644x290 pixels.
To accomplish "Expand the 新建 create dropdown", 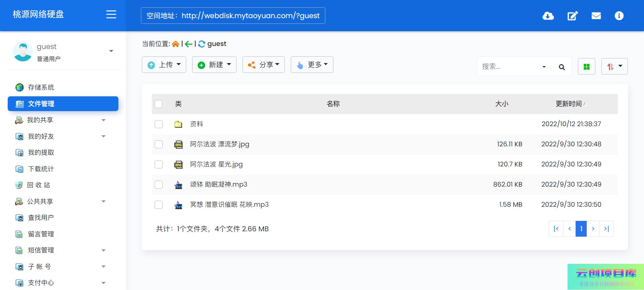I will point(214,65).
